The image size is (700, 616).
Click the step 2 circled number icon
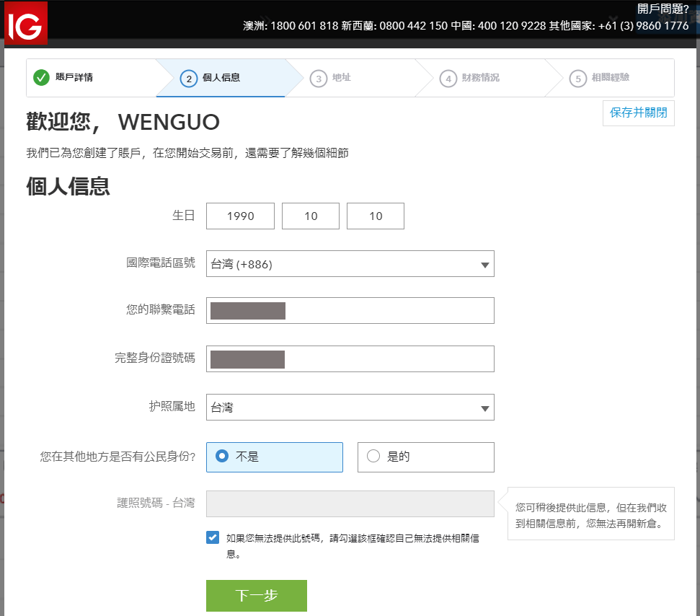189,78
